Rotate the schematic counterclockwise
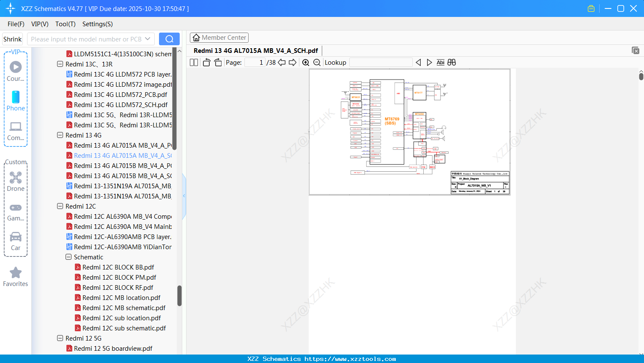 pyautogui.click(x=206, y=62)
